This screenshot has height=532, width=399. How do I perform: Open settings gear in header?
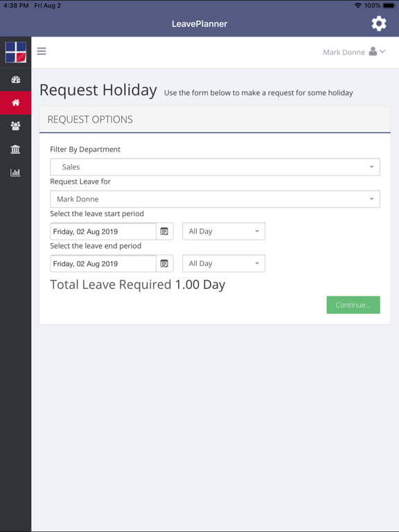click(379, 24)
